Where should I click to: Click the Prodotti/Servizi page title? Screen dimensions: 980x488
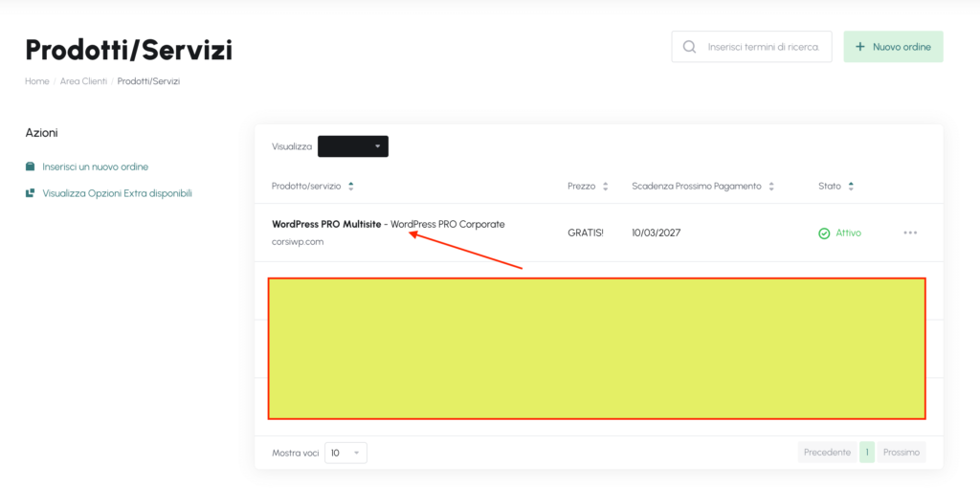(x=129, y=50)
